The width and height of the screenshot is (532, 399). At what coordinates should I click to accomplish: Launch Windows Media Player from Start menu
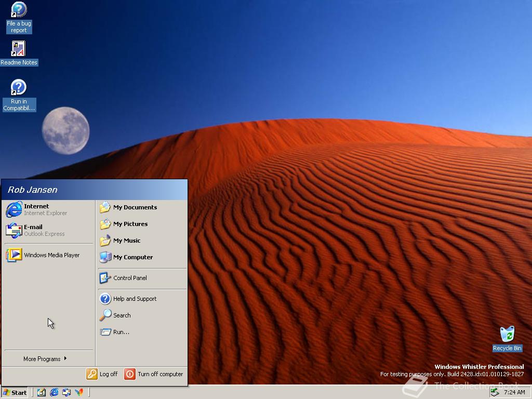49,255
